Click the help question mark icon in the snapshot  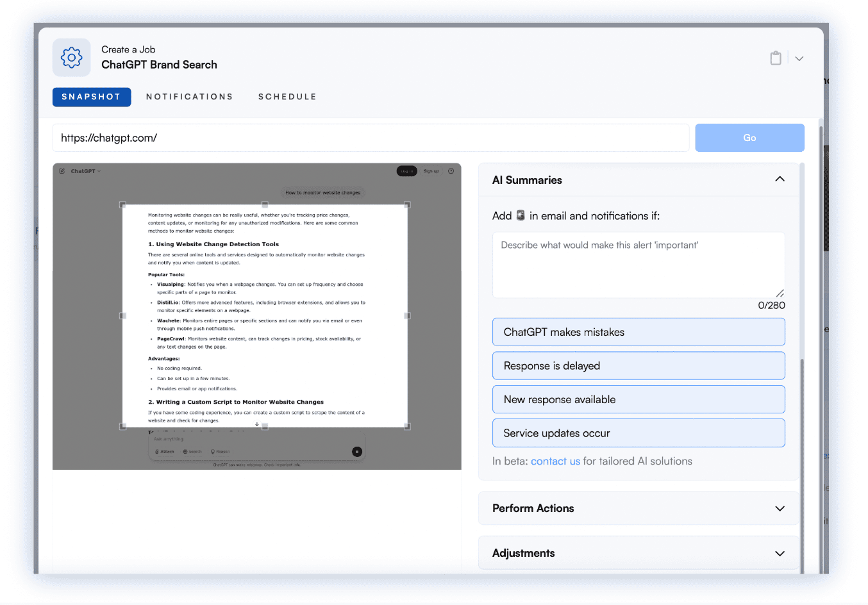pos(451,171)
